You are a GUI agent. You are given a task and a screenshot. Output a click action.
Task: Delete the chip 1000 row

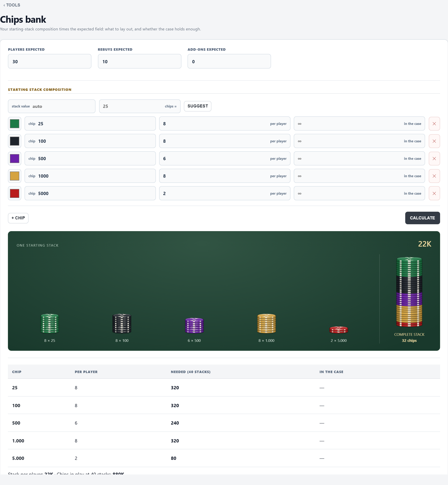(434, 176)
